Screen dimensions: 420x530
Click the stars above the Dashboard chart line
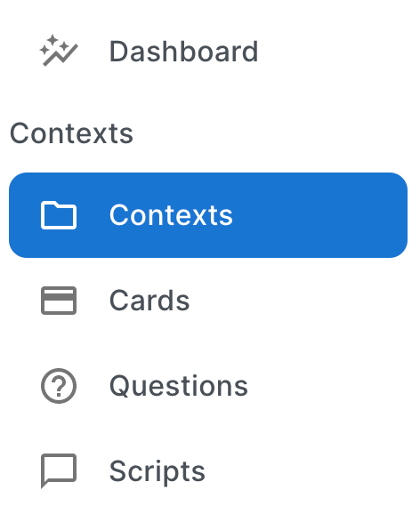point(55,45)
